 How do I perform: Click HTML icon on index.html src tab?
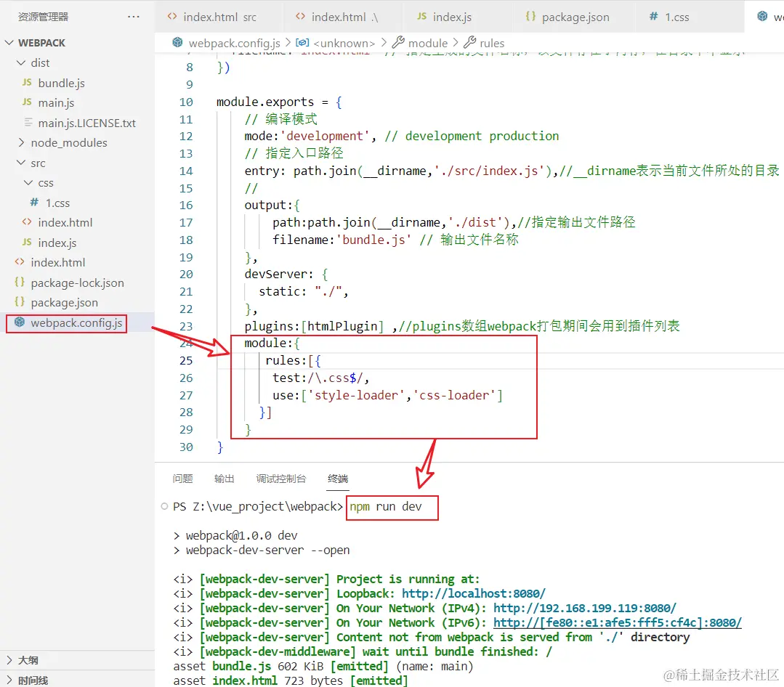pos(172,16)
